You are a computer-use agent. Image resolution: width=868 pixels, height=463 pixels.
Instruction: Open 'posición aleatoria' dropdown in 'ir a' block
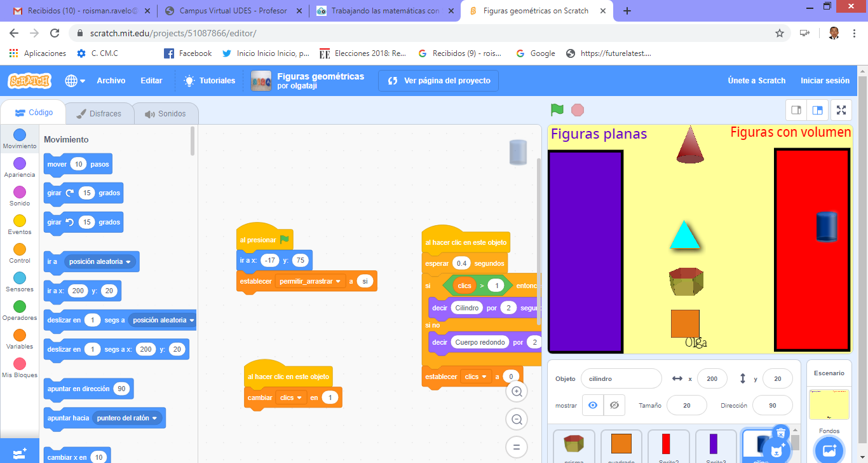click(129, 261)
